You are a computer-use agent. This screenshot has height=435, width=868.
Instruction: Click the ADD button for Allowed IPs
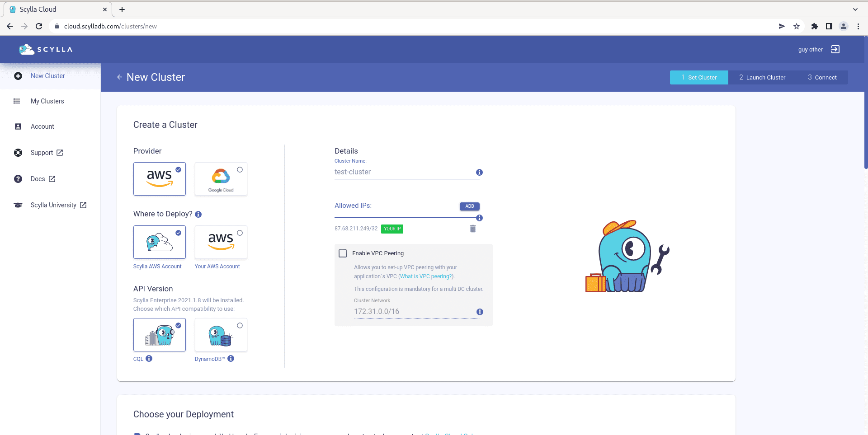[470, 206]
